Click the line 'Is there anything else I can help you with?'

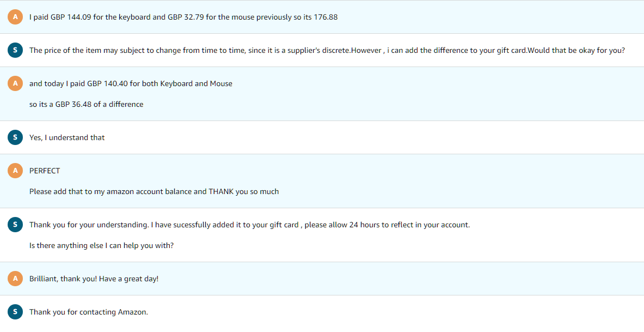point(101,246)
